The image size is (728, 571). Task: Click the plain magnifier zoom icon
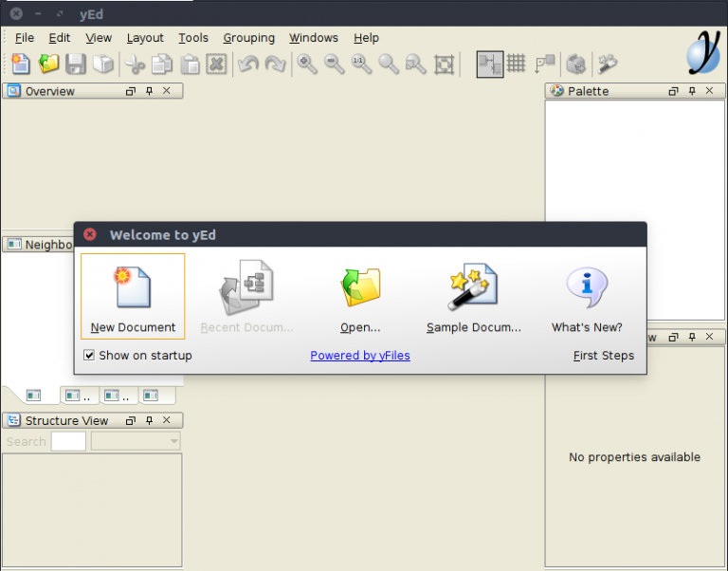(x=389, y=64)
